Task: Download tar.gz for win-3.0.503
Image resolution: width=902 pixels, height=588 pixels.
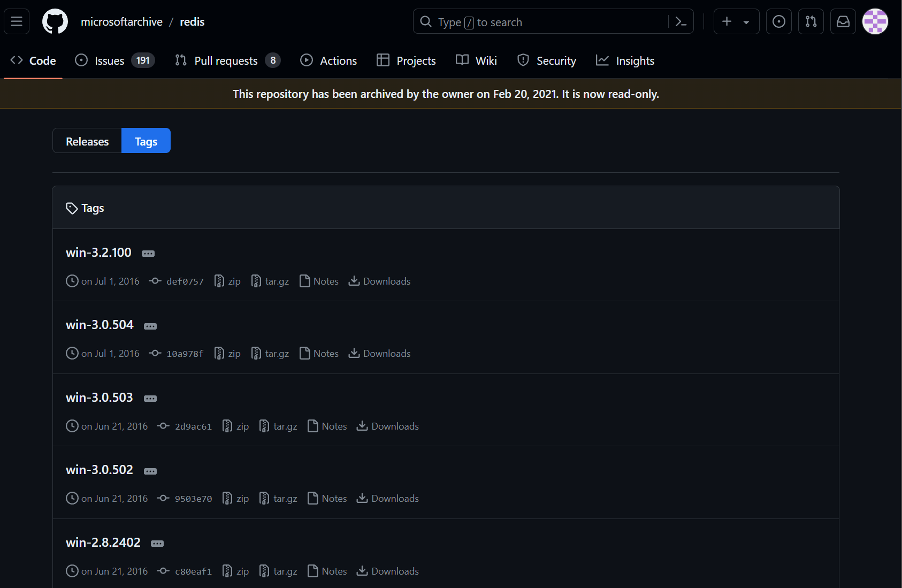Action: click(278, 426)
